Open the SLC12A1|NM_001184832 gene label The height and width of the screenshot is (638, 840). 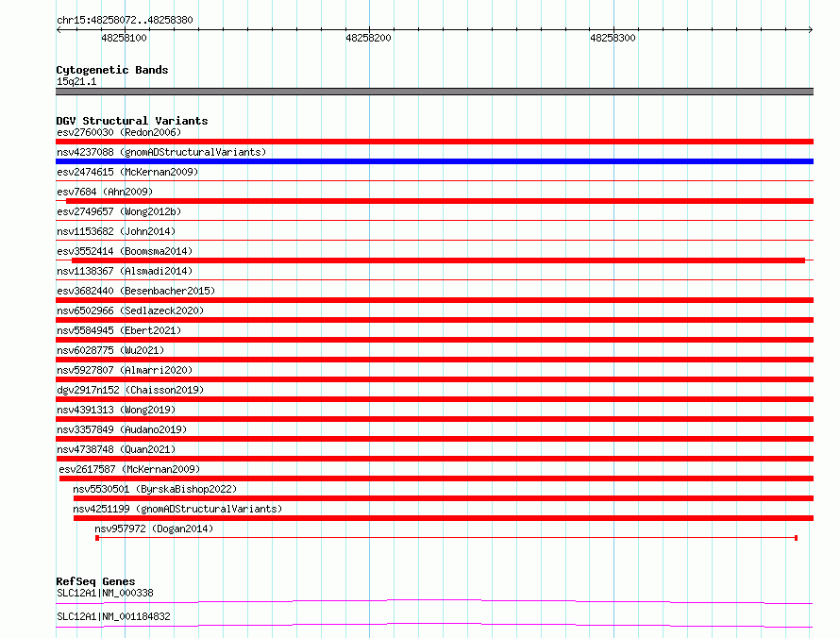[113, 616]
